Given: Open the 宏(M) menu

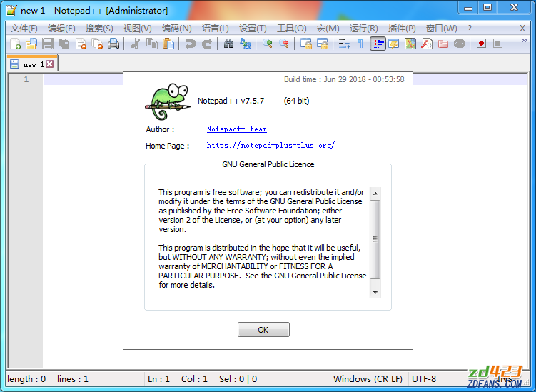Looking at the screenshot, I should [x=328, y=29].
